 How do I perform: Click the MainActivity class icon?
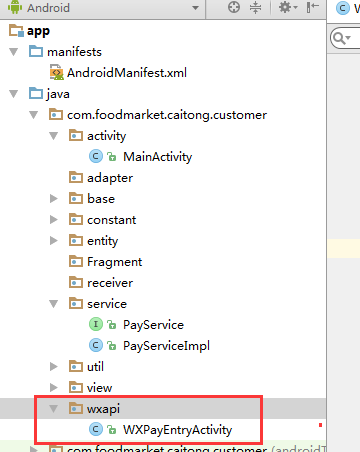tap(96, 156)
